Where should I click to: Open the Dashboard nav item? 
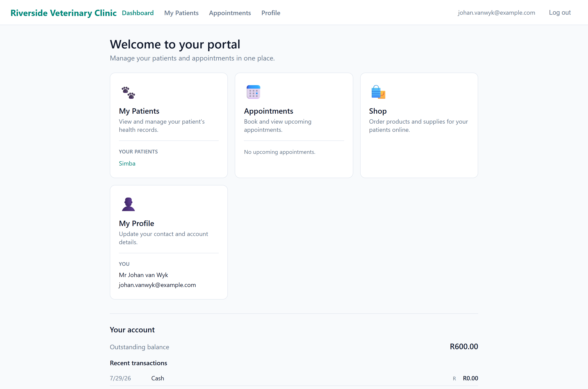138,13
